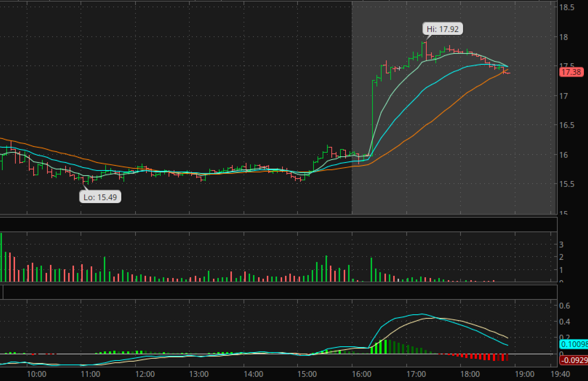Click the Hi: 17.92 price bubble
The width and height of the screenshot is (588, 381).
(442, 29)
